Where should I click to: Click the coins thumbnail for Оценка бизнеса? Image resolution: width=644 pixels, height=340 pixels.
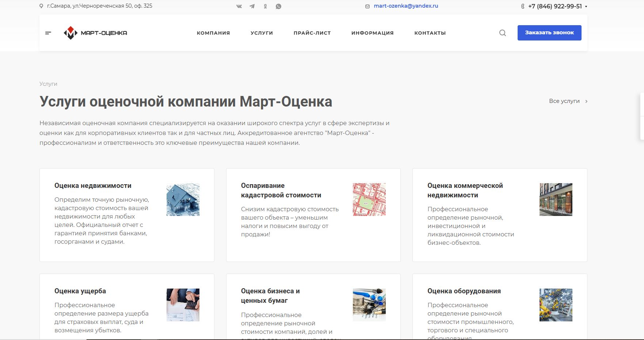click(x=369, y=305)
